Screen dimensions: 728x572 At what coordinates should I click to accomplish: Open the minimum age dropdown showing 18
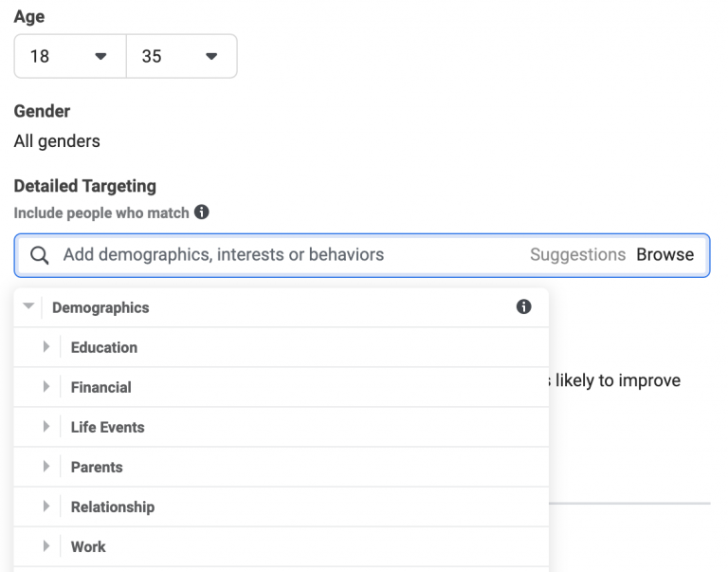click(x=70, y=57)
